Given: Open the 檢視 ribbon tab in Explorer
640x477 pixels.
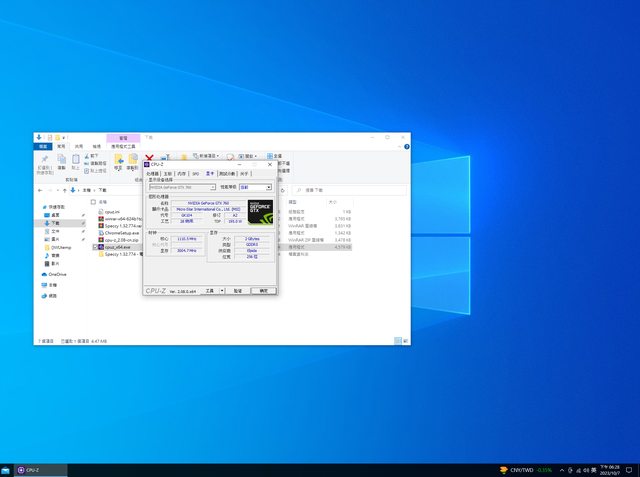Looking at the screenshot, I should point(97,146).
